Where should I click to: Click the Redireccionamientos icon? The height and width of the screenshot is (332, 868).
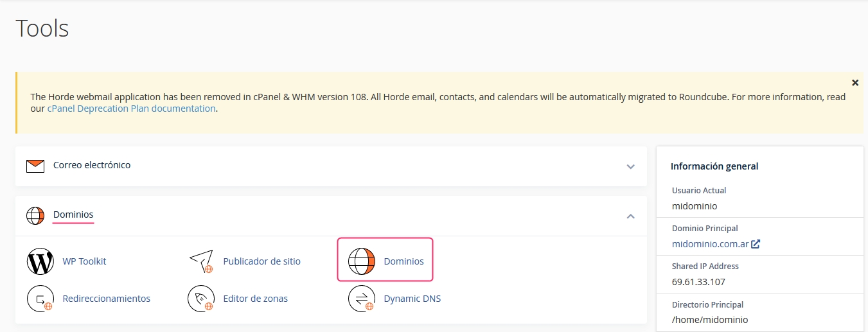(40, 299)
